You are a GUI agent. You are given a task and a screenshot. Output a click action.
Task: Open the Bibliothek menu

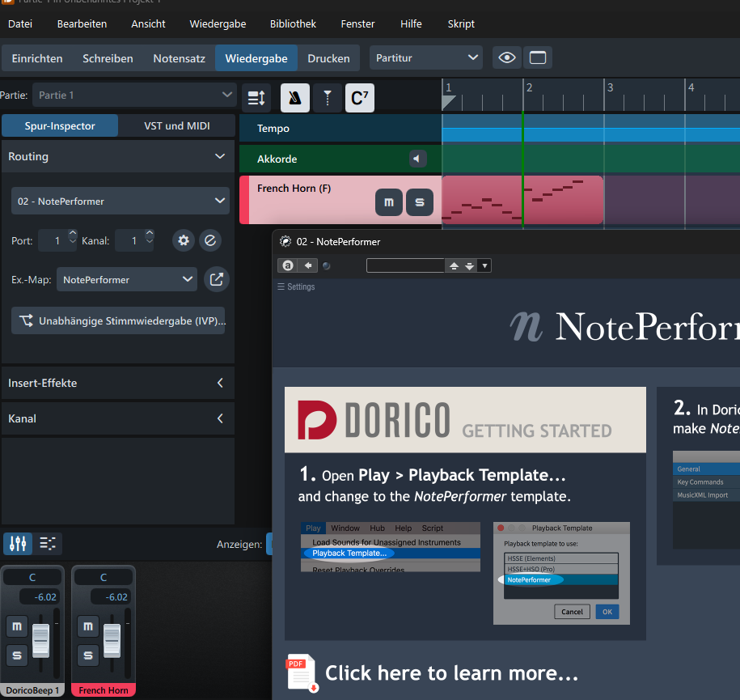pyautogui.click(x=293, y=24)
